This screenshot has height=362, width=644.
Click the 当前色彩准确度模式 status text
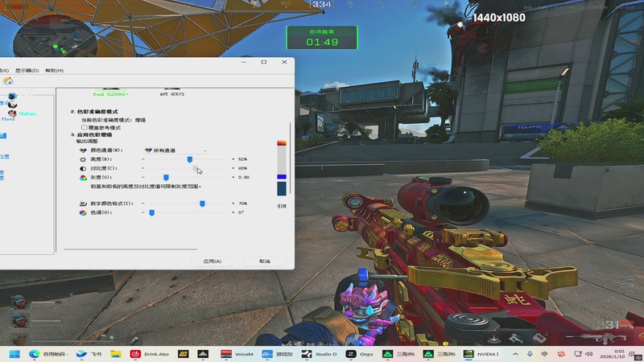(114, 120)
